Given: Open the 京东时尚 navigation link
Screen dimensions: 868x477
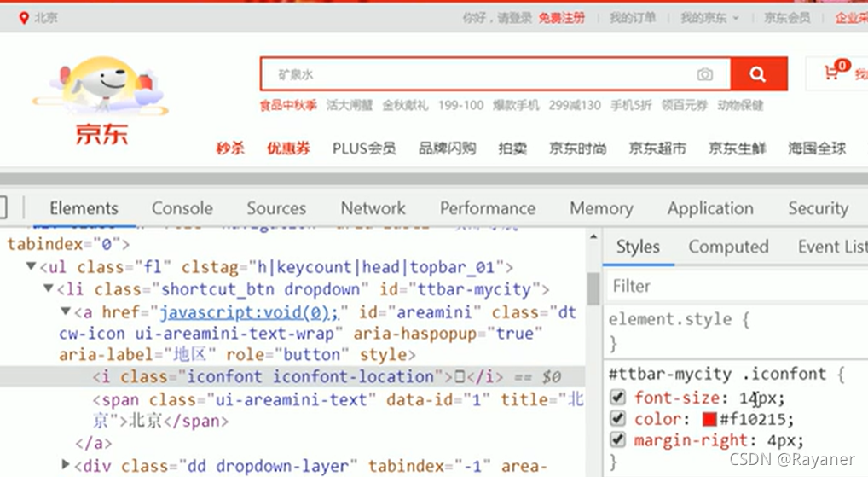Looking at the screenshot, I should (x=577, y=148).
